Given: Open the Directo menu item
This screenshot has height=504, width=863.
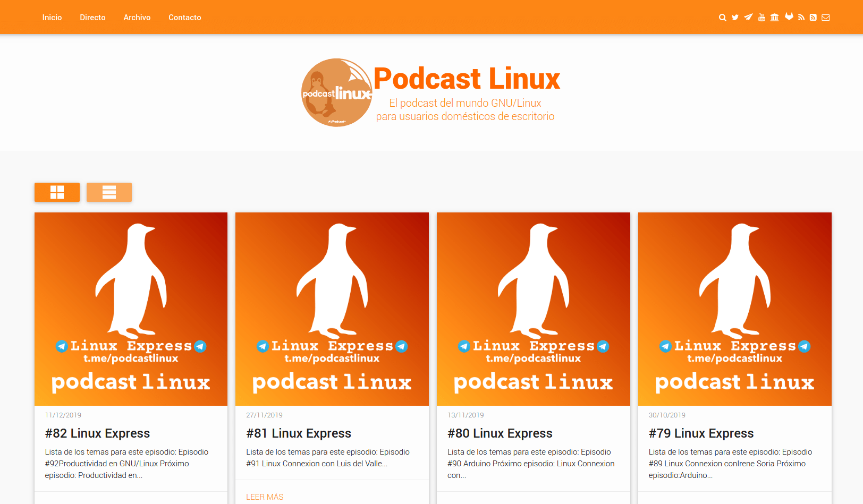Looking at the screenshot, I should coord(92,18).
